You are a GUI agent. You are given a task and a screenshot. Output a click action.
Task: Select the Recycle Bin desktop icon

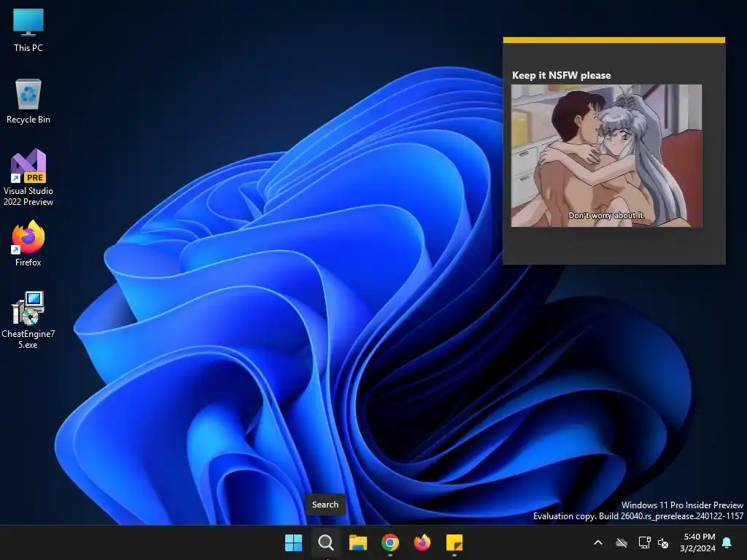(28, 101)
